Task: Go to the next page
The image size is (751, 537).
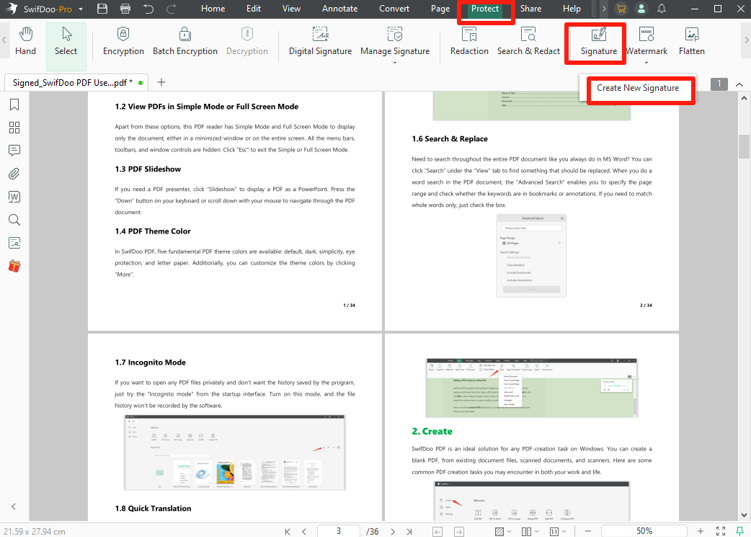Action: [x=393, y=531]
